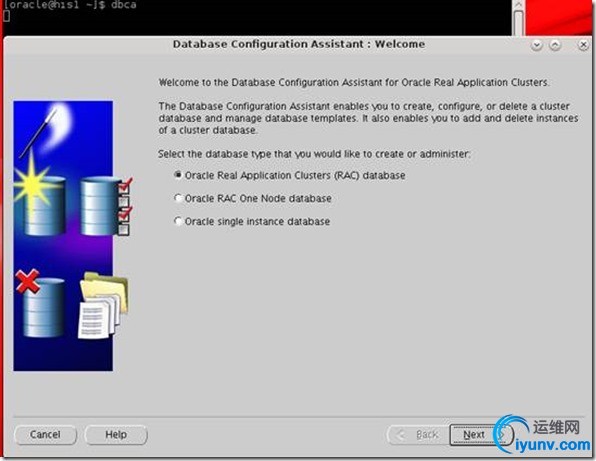
Task: Click the terminal window scrollbar
Action: (518, 17)
